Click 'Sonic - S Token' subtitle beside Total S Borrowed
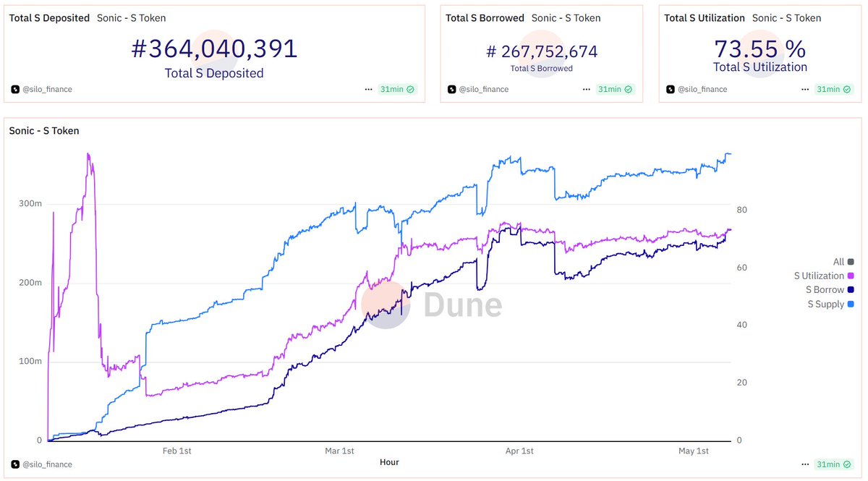The width and height of the screenshot is (868, 481). (x=566, y=18)
